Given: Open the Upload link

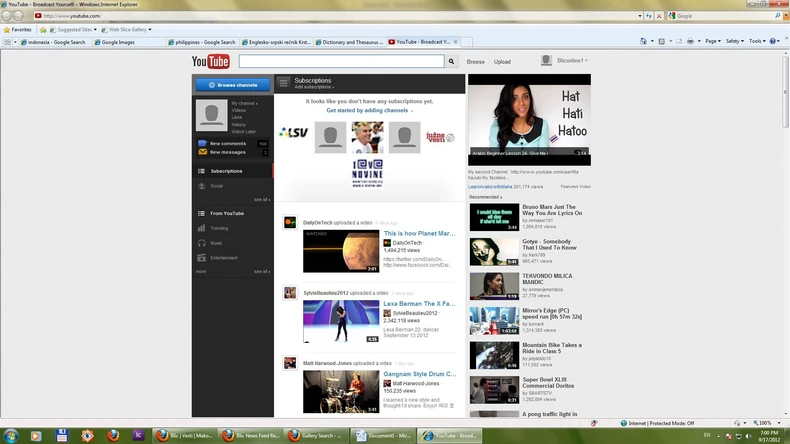Looking at the screenshot, I should (502, 62).
